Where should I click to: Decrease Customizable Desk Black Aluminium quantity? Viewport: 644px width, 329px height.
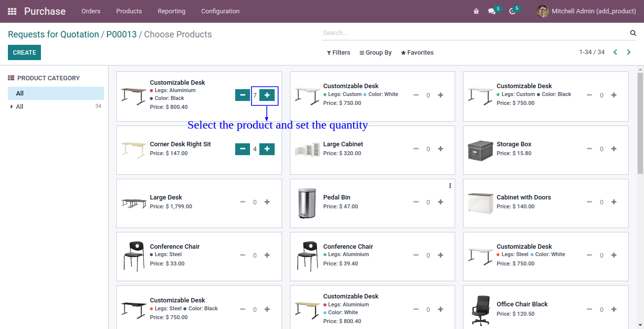coord(243,95)
